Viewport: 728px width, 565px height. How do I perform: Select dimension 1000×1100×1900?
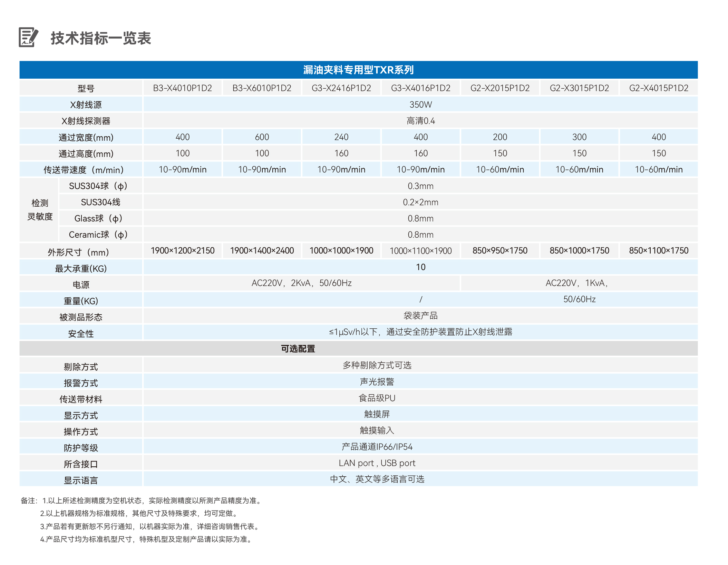pos(420,251)
